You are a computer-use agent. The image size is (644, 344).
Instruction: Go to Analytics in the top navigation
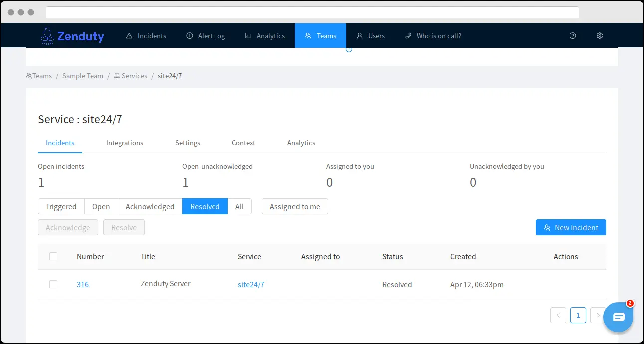265,36
